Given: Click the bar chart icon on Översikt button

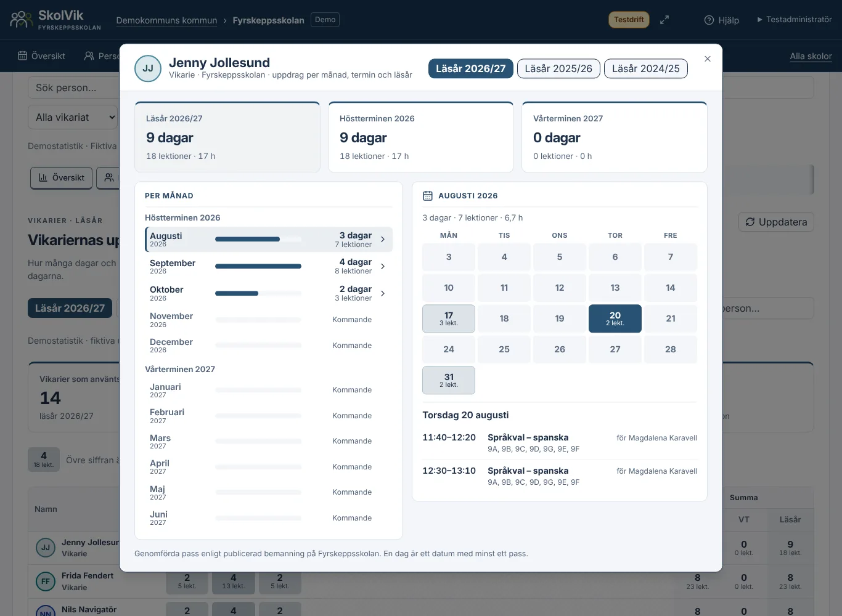Looking at the screenshot, I should pos(43,177).
